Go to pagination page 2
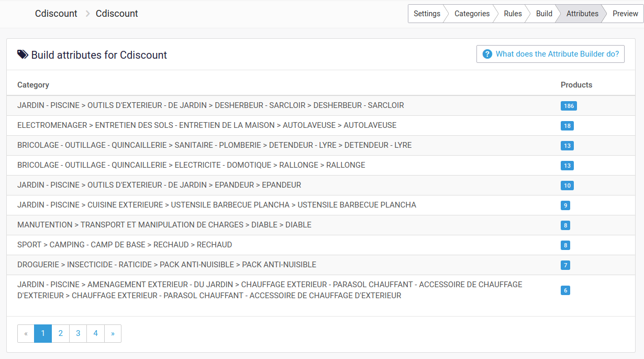644x359 pixels. [61, 333]
